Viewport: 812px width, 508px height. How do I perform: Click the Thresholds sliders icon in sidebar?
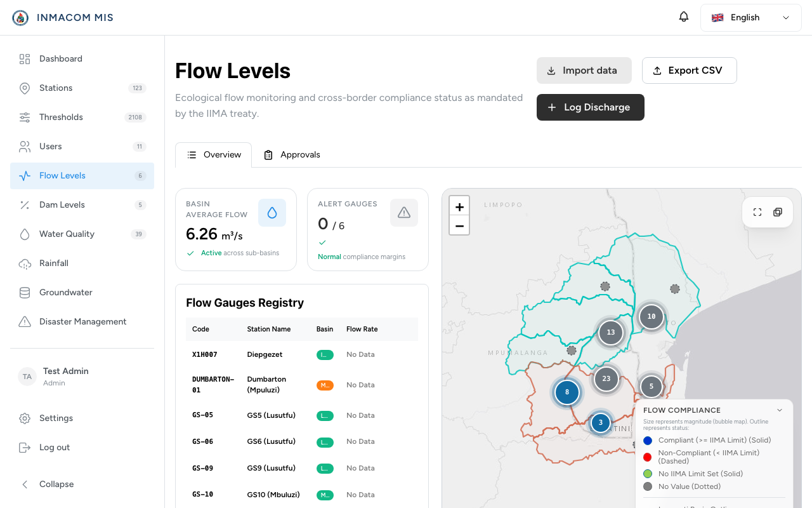pyautogui.click(x=25, y=117)
